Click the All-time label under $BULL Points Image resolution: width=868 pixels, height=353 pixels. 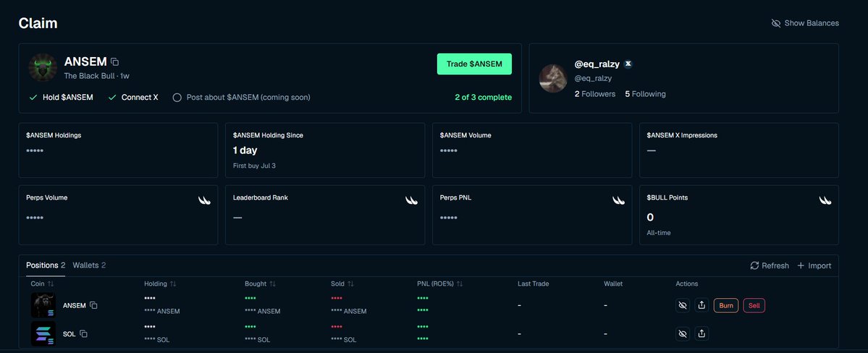point(659,233)
